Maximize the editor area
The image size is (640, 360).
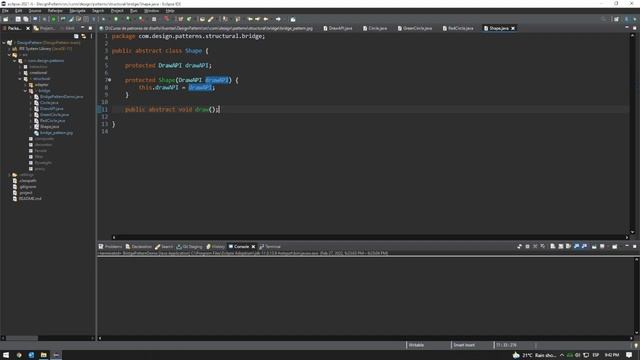[x=634, y=28]
